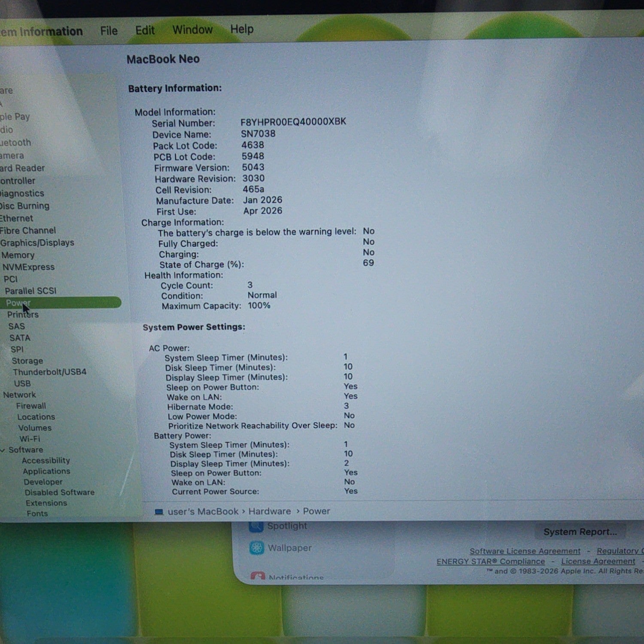Collapse the Software section chevron
644x644 pixels.
tap(3, 450)
